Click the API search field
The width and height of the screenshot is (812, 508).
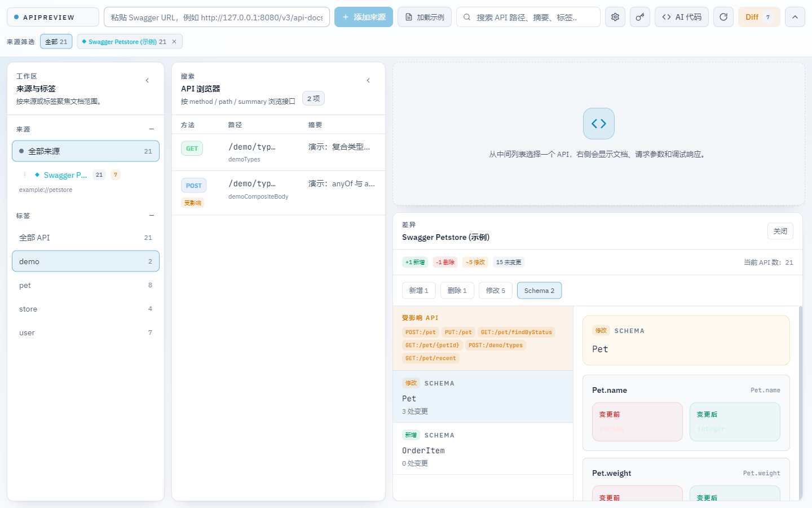pyautogui.click(x=528, y=17)
